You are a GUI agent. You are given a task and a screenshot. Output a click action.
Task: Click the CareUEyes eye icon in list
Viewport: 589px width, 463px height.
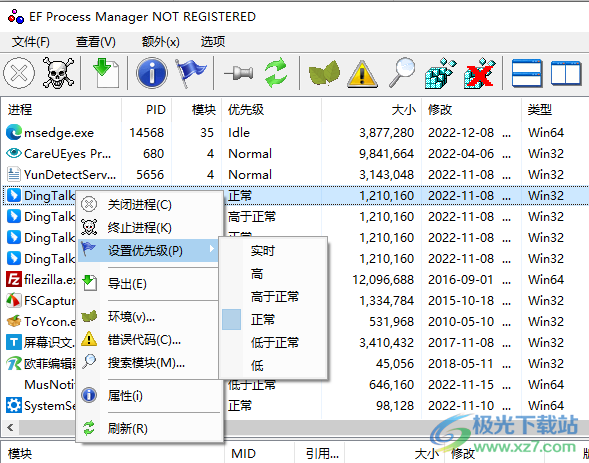pos(14,153)
